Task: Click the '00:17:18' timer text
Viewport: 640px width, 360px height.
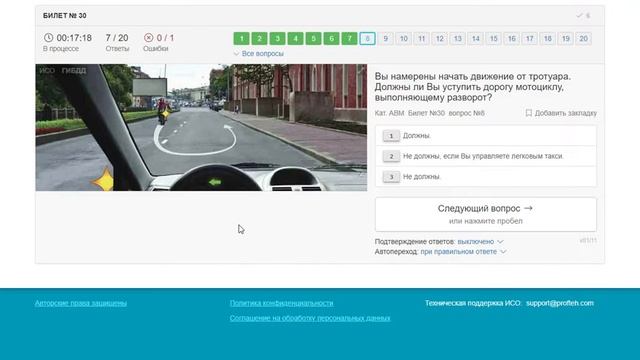Action: pos(74,38)
